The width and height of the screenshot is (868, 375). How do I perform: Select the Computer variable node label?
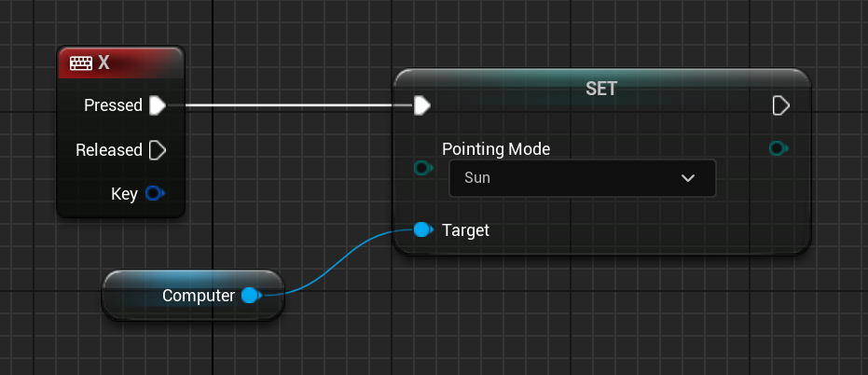tap(198, 296)
